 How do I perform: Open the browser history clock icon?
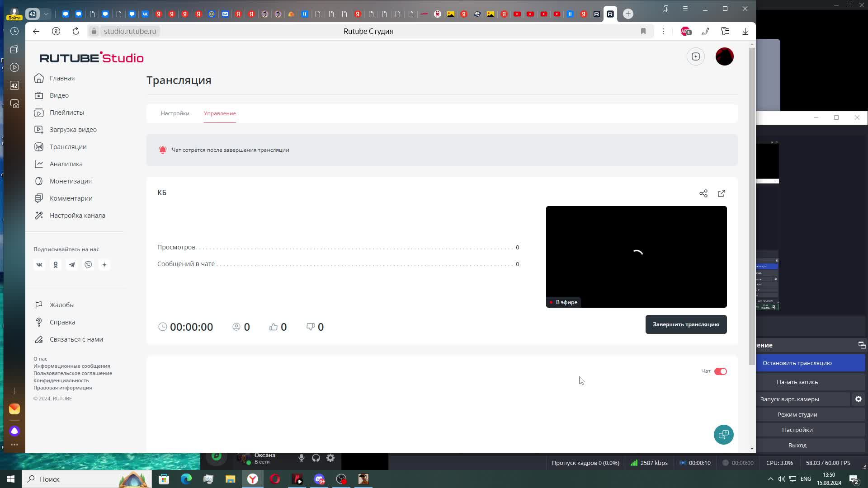tap(14, 31)
